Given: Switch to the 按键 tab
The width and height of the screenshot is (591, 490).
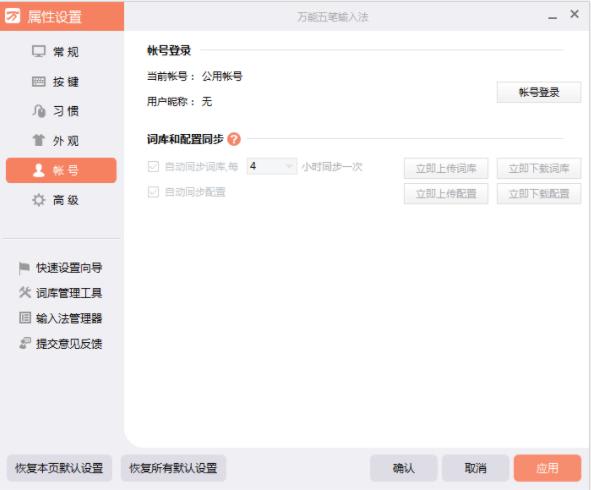Looking at the screenshot, I should (61, 81).
